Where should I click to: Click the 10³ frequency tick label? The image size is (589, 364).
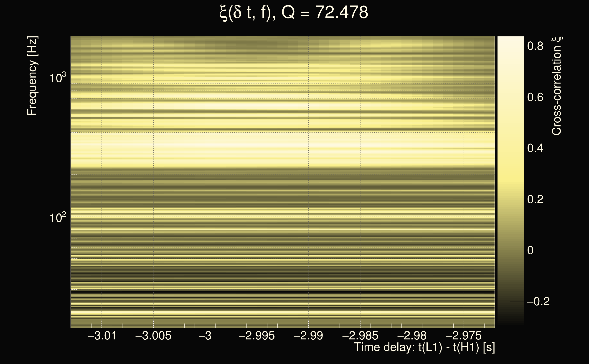58,78
